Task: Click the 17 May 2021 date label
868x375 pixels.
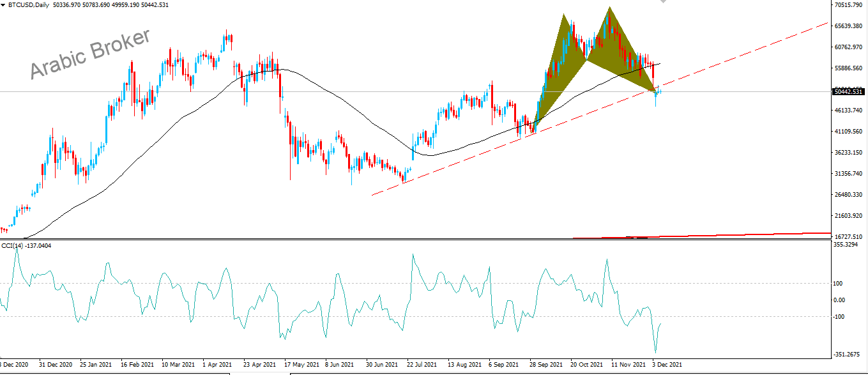Action: (301, 364)
